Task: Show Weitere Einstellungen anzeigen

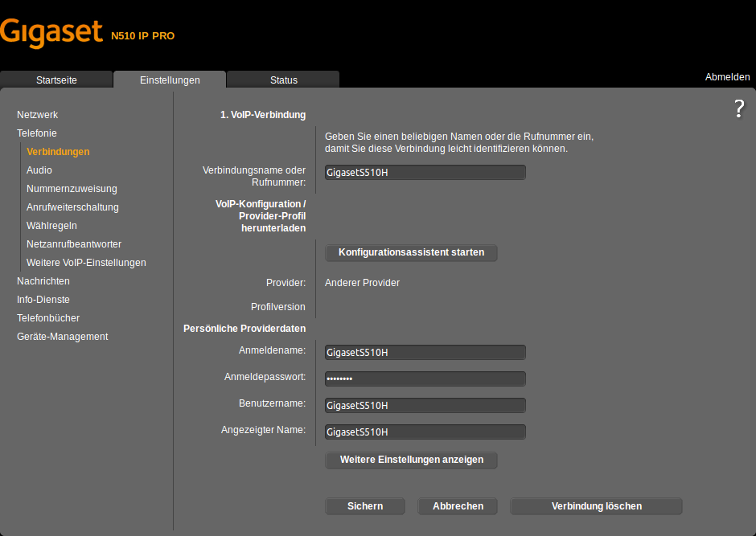Action: pos(411,460)
